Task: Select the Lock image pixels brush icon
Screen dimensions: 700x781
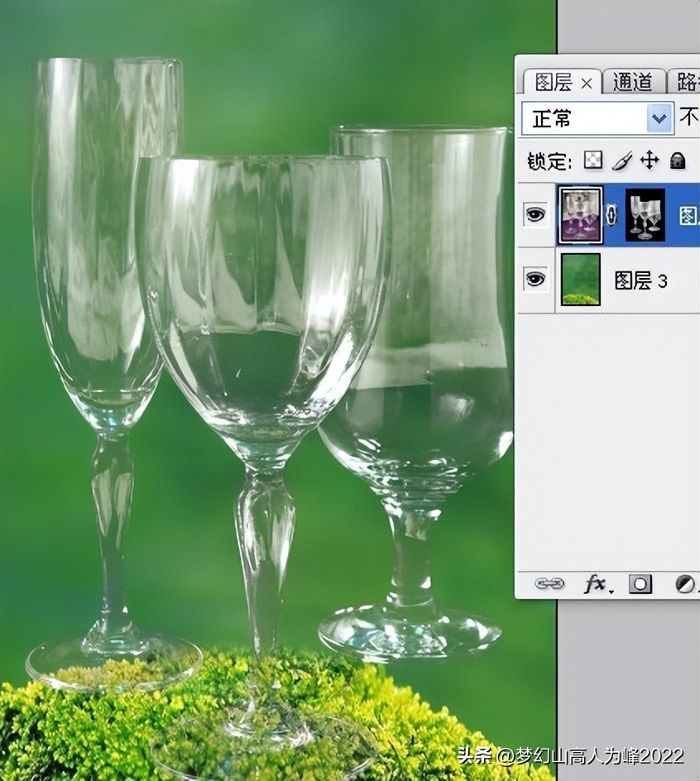Action: coord(621,159)
